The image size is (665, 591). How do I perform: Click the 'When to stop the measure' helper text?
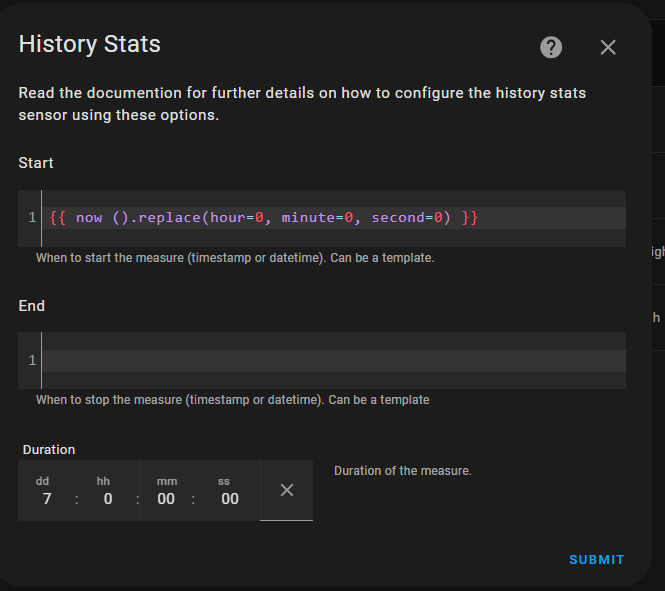click(232, 400)
